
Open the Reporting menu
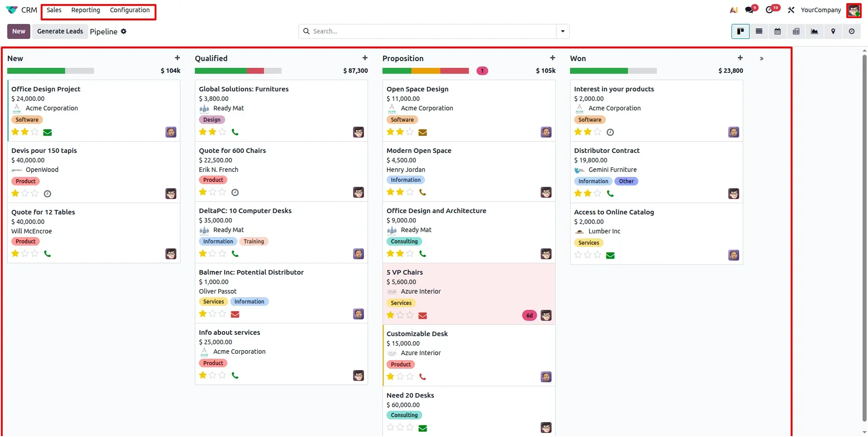click(x=85, y=10)
